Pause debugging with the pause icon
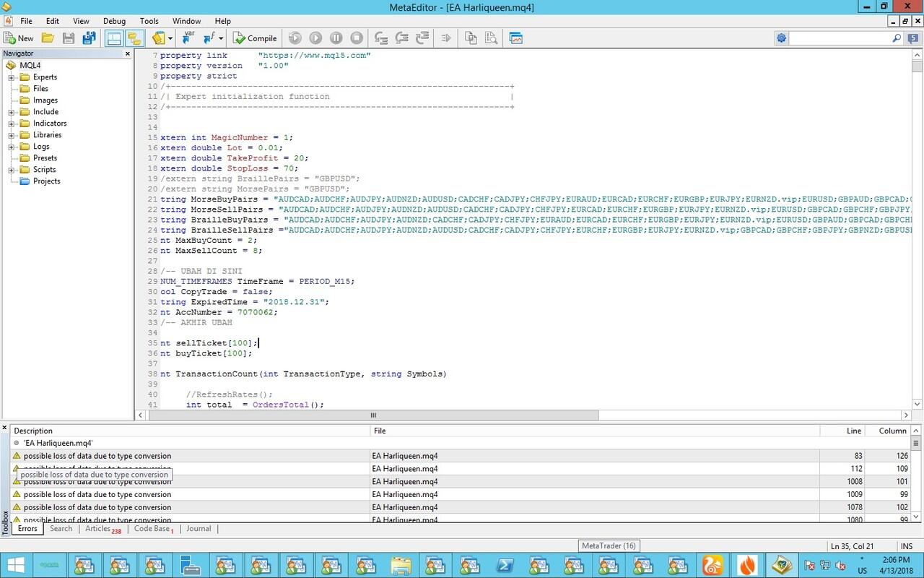This screenshot has height=578, width=924. (336, 38)
